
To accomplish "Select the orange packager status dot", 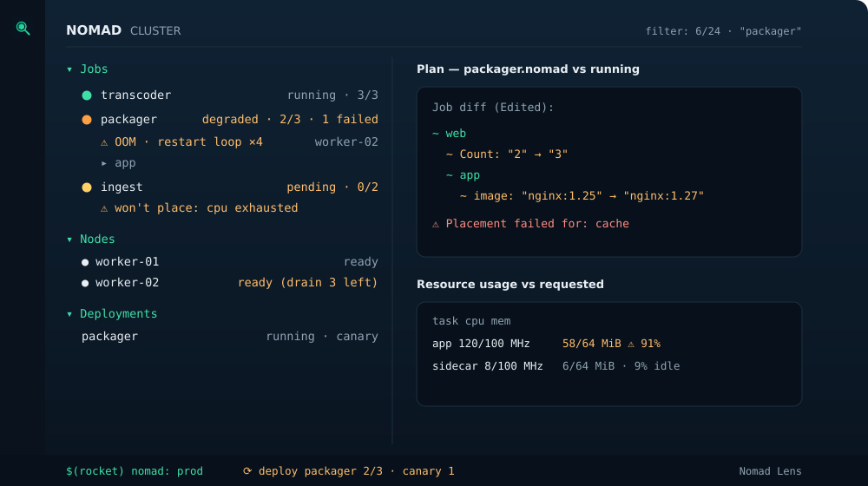I will click(x=87, y=120).
